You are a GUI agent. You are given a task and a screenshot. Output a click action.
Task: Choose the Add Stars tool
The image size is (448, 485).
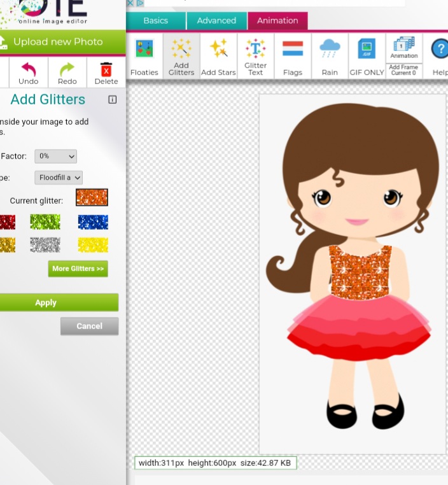pyautogui.click(x=218, y=56)
